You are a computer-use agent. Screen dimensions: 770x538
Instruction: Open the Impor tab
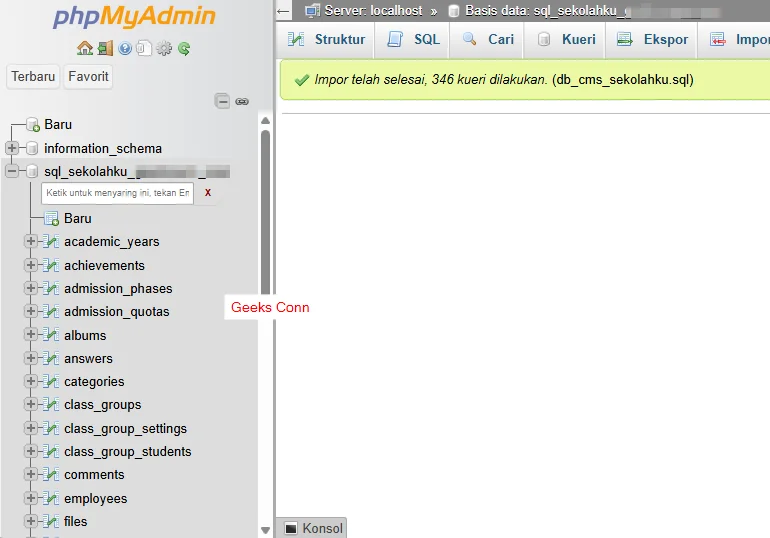coord(735,39)
